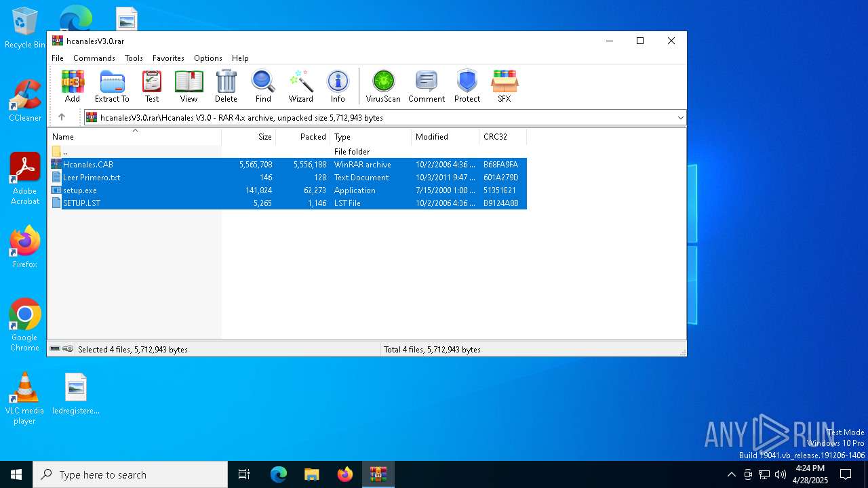The image size is (868, 488).
Task: Open the Favorites menu
Action: 168,58
